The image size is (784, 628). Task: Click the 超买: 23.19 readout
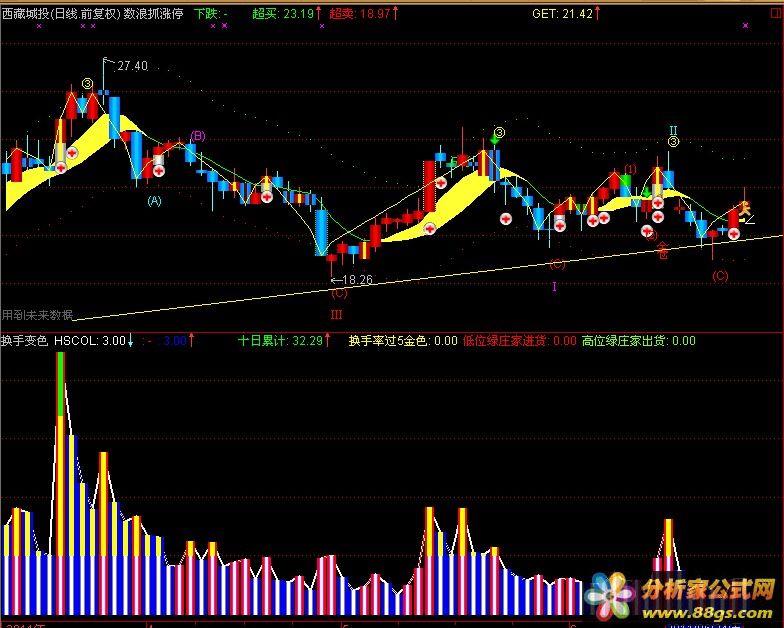(286, 14)
